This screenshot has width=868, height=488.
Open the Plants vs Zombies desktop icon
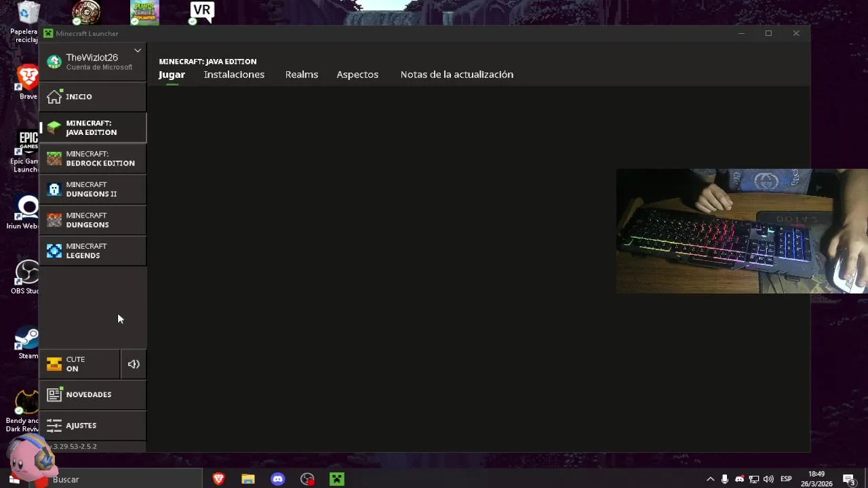tap(144, 13)
